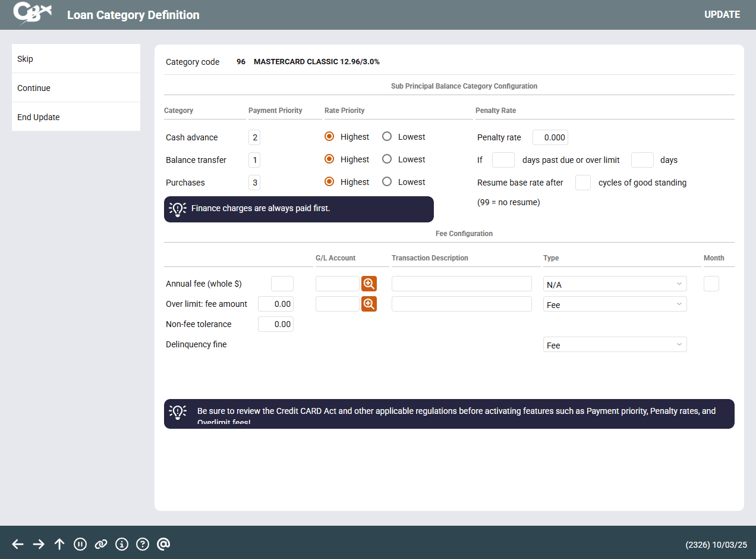Expand the Annual fee Type dropdown
Viewport: 756px width, 559px height.
615,284
